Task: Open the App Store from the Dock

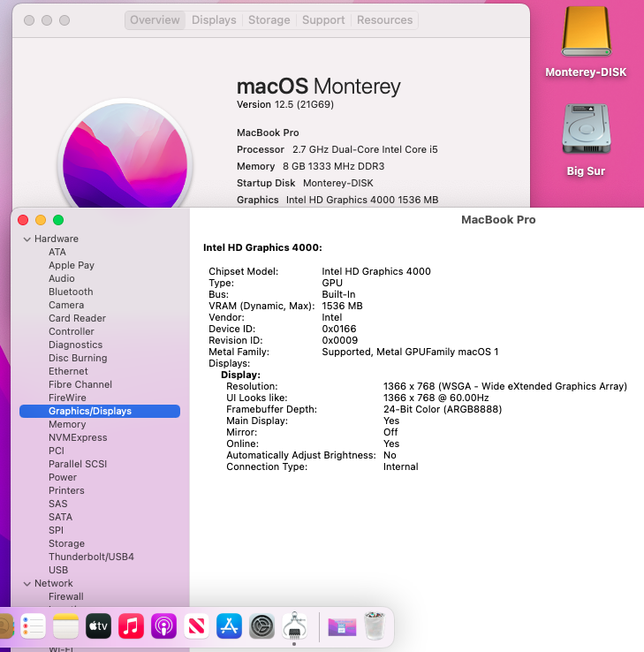Action: [229, 625]
